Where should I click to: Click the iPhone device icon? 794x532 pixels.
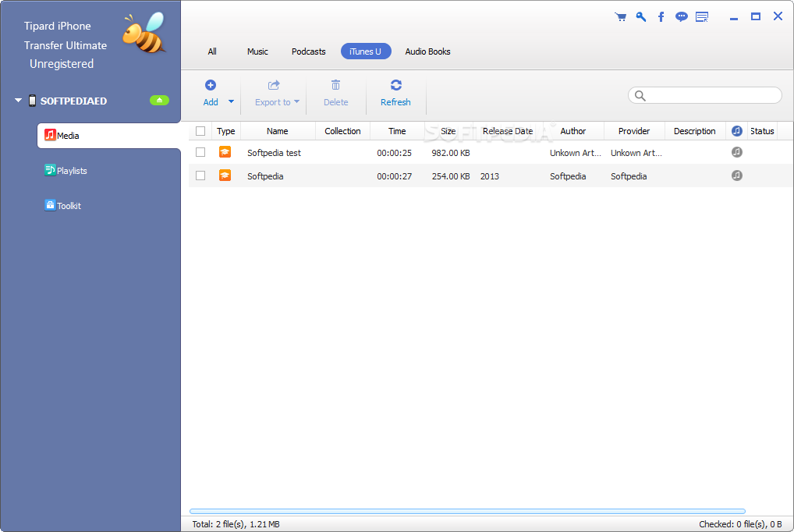click(33, 101)
